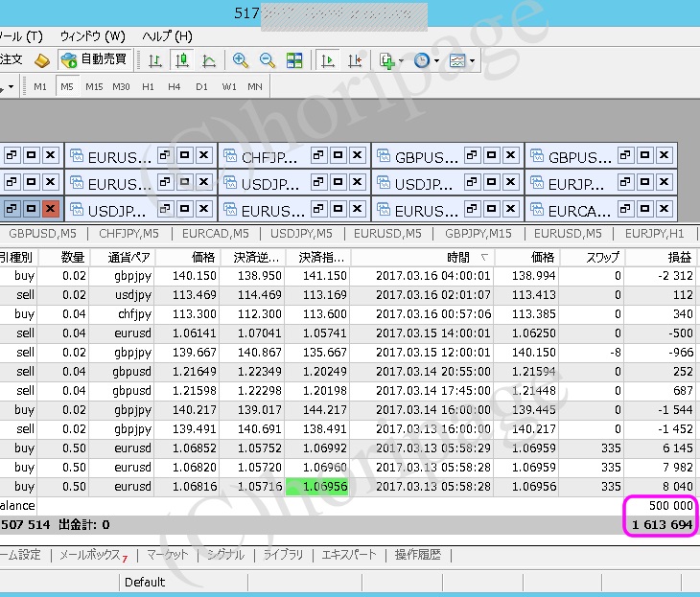This screenshot has height=597, width=700.
Task: Click the gold tag icon beside 注文
Action: click(x=42, y=60)
